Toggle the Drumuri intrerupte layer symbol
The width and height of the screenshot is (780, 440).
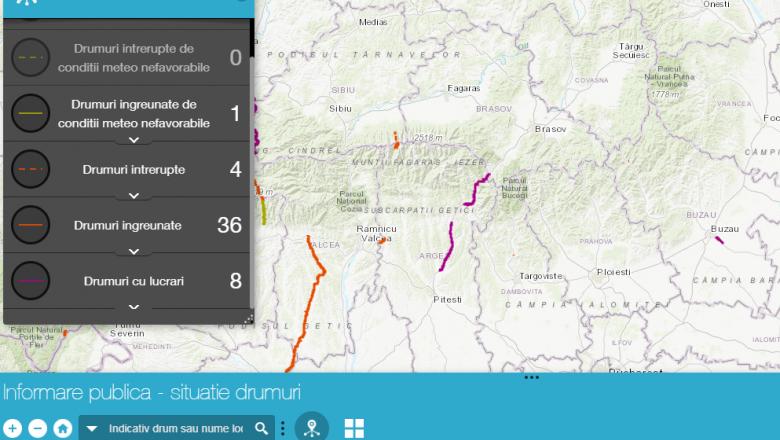(x=31, y=170)
